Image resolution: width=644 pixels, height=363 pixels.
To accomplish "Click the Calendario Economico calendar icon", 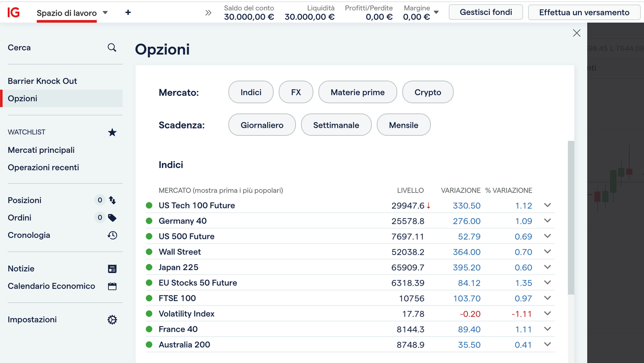I will [x=112, y=286].
